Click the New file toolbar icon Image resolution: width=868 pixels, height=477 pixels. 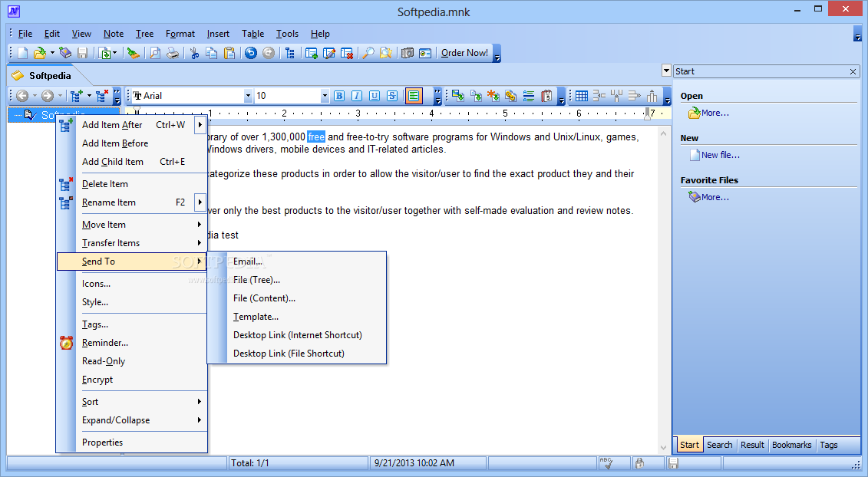[x=23, y=53]
